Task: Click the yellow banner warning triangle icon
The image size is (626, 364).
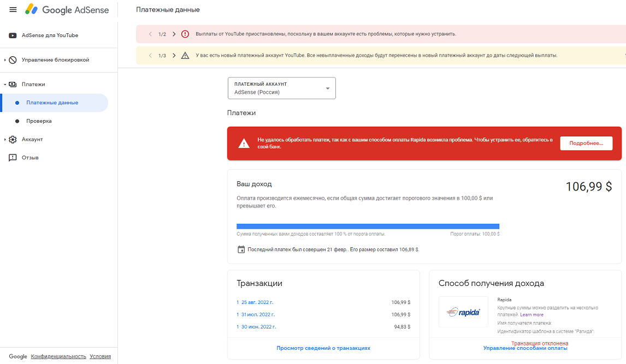Action: click(x=185, y=56)
